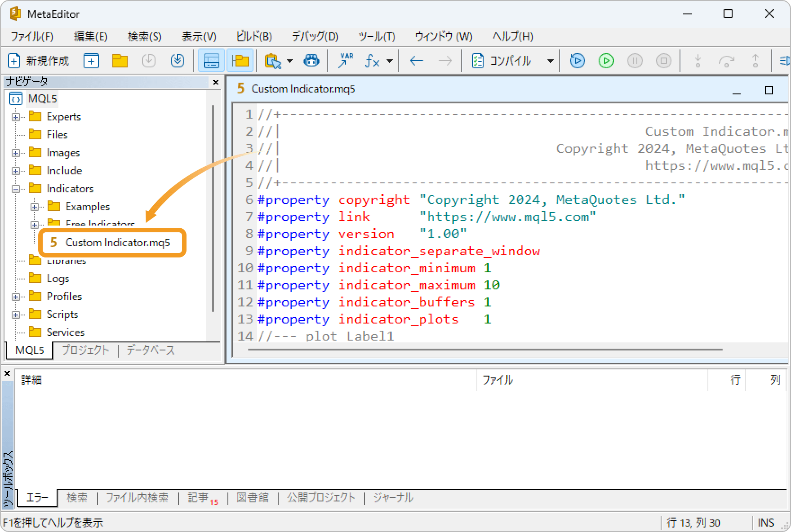Open the Errors (エラー) toolbox tab
Screen dimensions: 791x532
click(37, 497)
